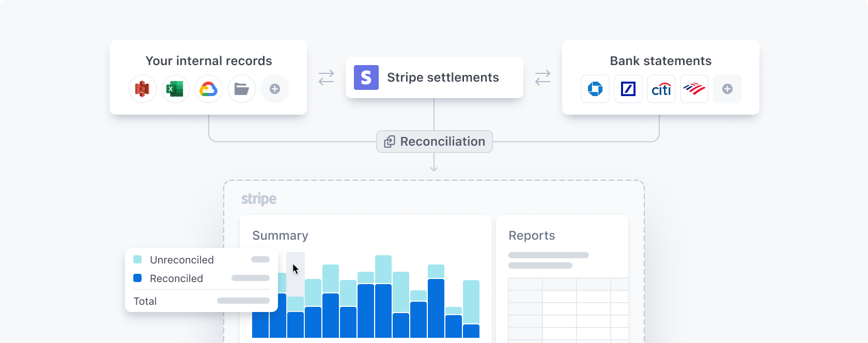Open the Stripe settlements card

(435, 77)
